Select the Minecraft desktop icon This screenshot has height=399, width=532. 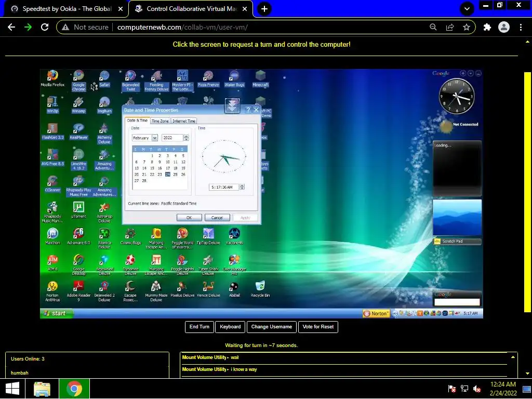tap(260, 78)
